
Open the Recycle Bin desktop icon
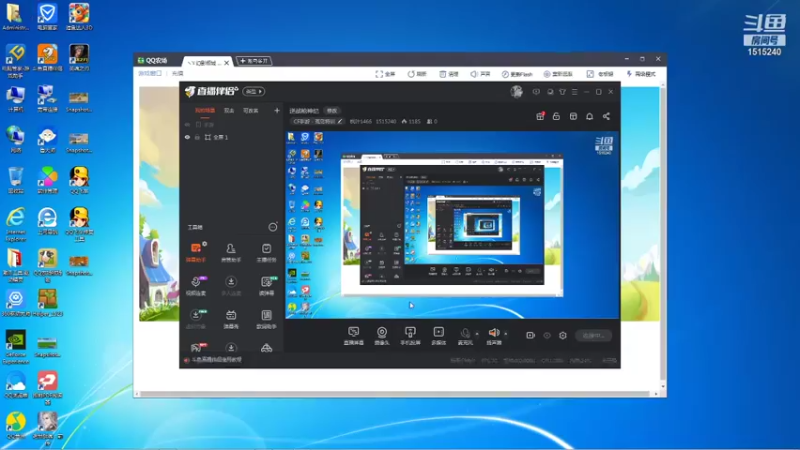[x=15, y=180]
